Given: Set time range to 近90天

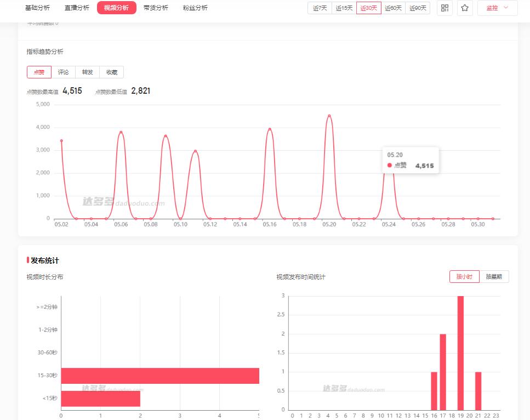Looking at the screenshot, I should (x=418, y=8).
